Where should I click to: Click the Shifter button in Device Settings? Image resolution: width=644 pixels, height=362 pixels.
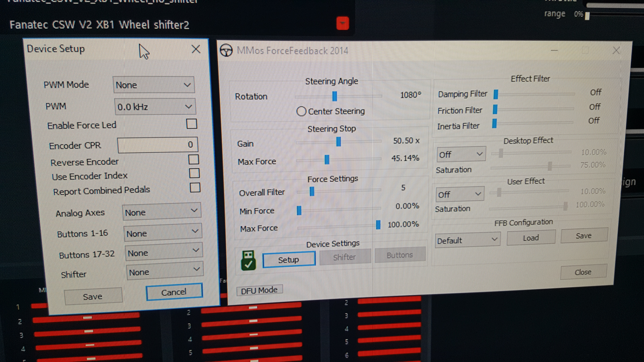pos(345,257)
